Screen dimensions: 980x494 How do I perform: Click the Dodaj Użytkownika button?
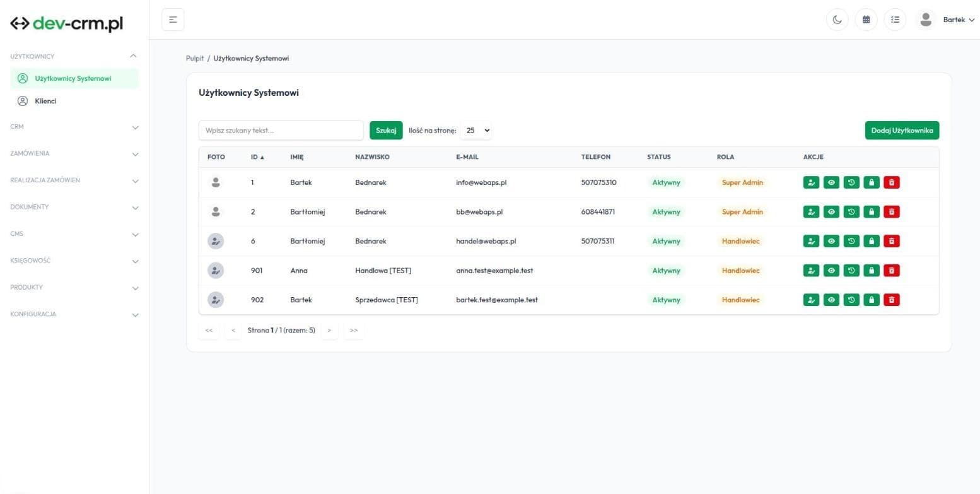[902, 131]
